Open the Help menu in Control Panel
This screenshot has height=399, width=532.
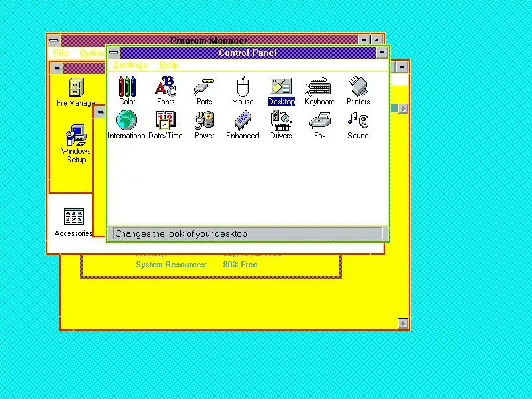coord(169,65)
